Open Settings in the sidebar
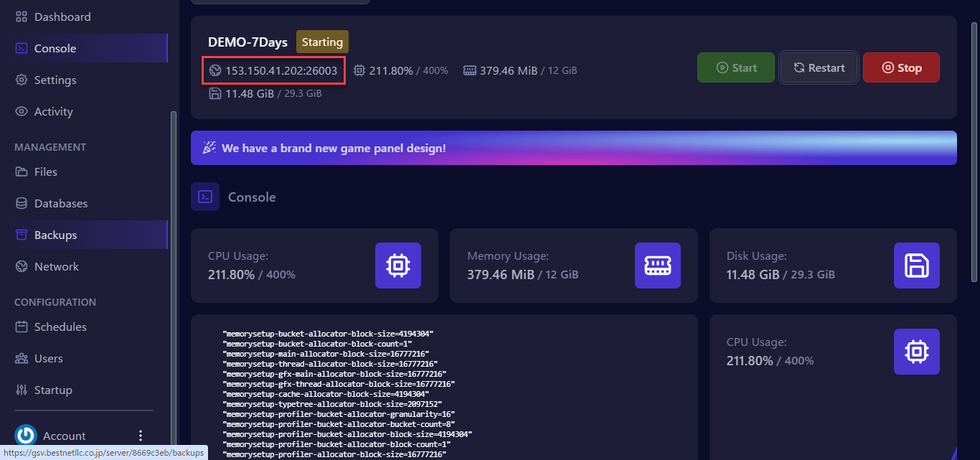 click(84, 80)
